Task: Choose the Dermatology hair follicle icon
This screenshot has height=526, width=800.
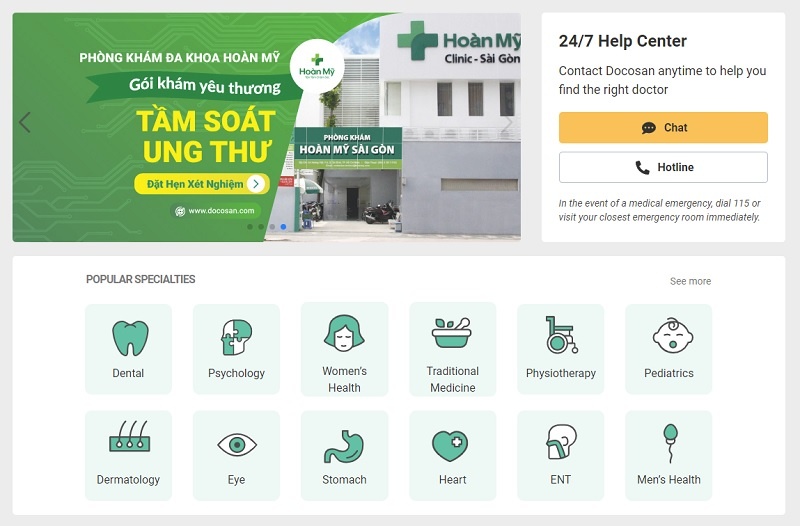Action: pyautogui.click(x=130, y=436)
